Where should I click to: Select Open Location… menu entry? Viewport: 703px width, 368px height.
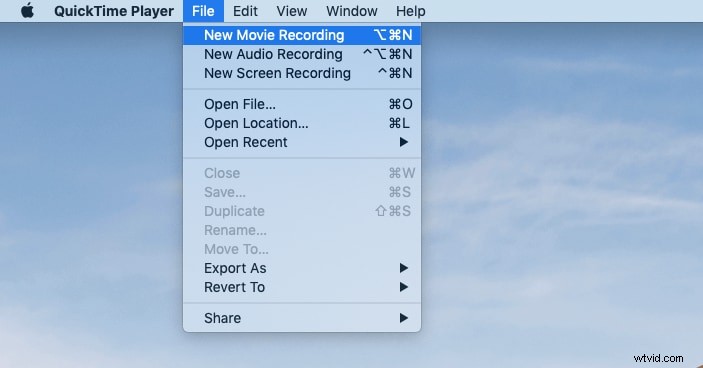(302, 123)
